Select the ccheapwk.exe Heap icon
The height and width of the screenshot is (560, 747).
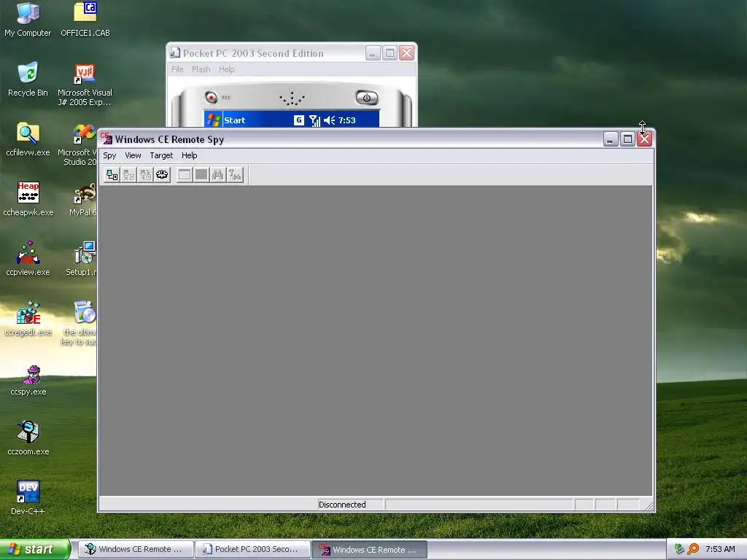pos(28,198)
